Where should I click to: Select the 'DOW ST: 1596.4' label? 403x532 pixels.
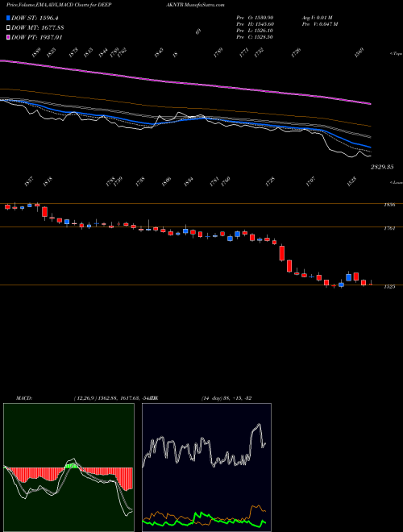pos(35,18)
